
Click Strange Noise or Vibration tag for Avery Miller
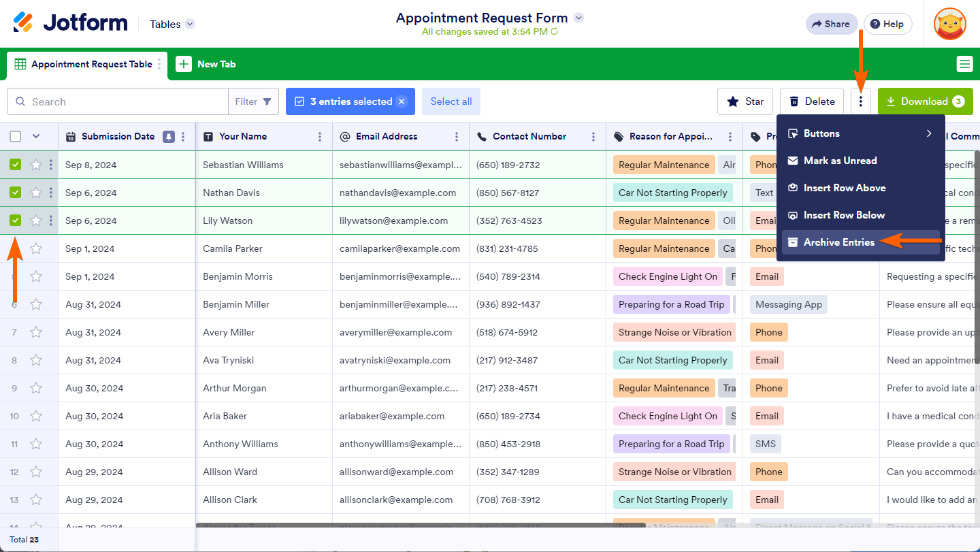(x=675, y=332)
